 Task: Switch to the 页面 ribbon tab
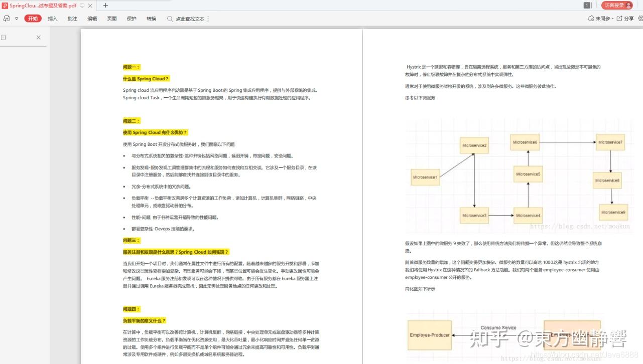coord(112,19)
